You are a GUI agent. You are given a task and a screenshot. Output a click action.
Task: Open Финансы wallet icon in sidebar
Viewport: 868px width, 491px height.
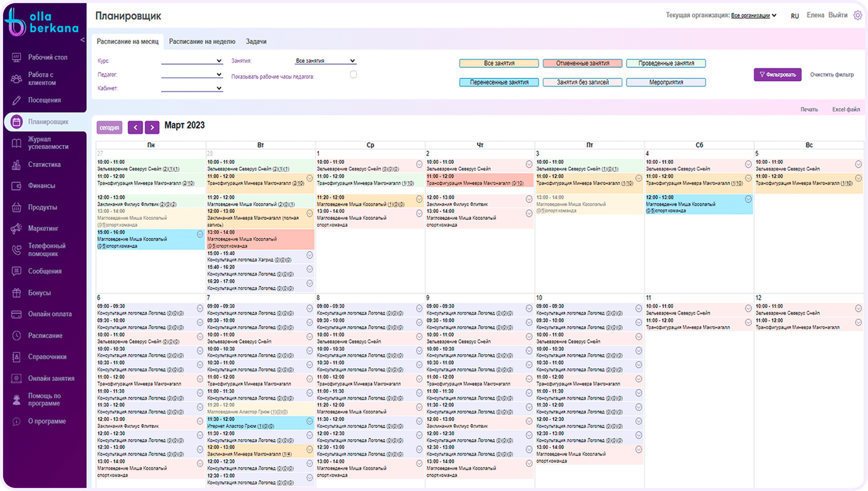pyautogui.click(x=16, y=186)
